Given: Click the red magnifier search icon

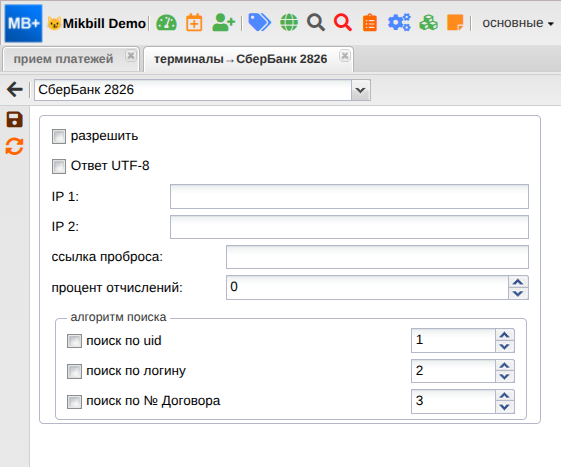Looking at the screenshot, I should 343,23.
